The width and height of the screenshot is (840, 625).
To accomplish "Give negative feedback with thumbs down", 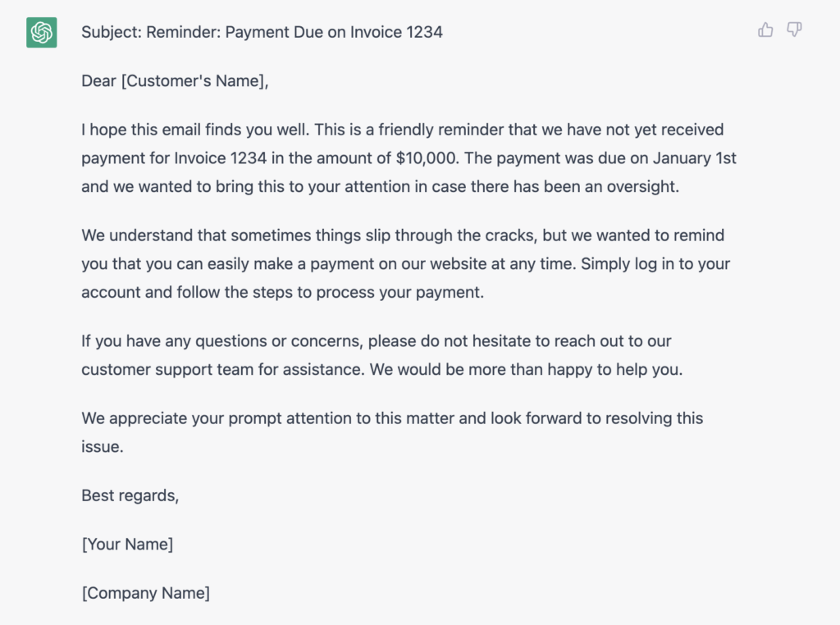I will [793, 30].
